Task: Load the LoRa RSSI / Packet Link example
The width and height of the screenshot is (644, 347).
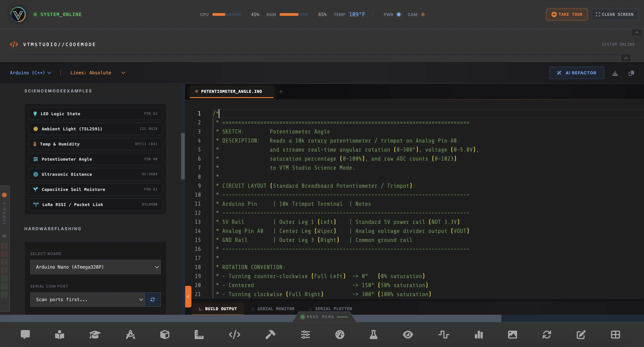Action: [x=95, y=204]
